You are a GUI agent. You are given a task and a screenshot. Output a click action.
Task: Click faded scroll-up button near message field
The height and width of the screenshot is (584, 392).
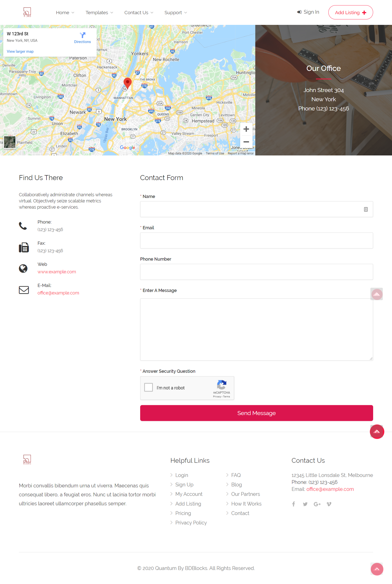(x=377, y=294)
